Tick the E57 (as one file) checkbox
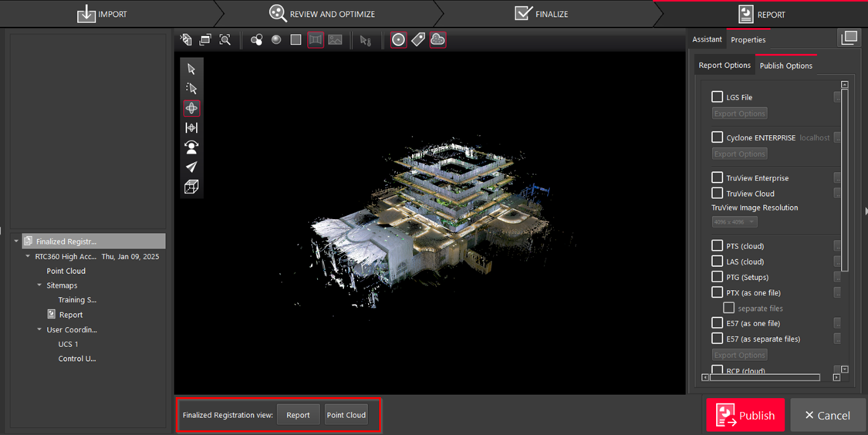 pyautogui.click(x=717, y=323)
